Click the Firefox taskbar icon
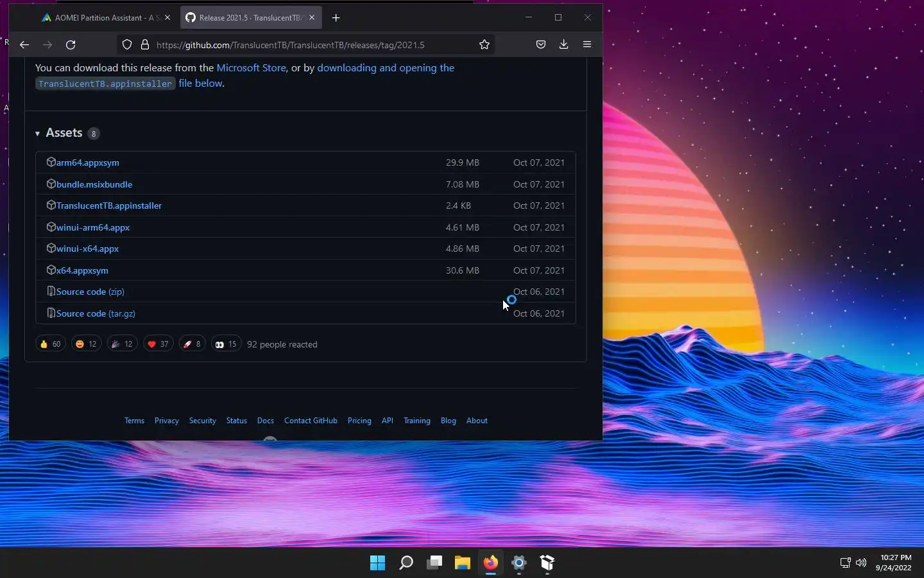This screenshot has height=578, width=924. coord(491,563)
